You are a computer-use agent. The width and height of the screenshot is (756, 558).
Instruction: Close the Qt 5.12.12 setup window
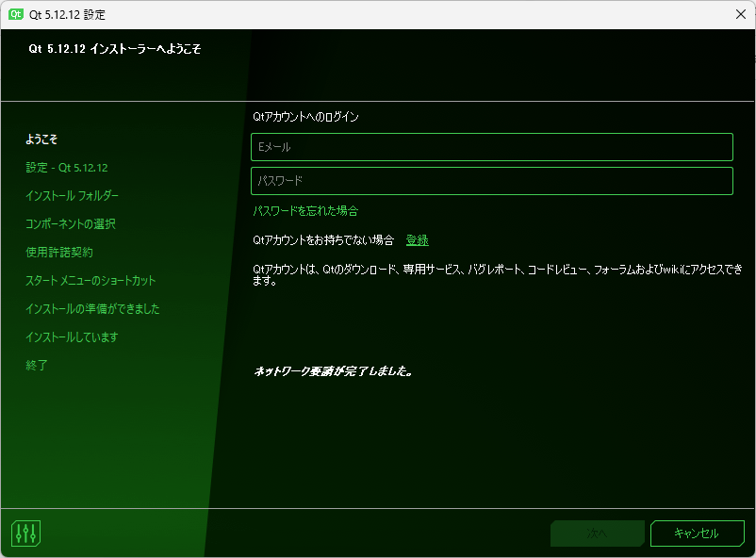click(741, 14)
